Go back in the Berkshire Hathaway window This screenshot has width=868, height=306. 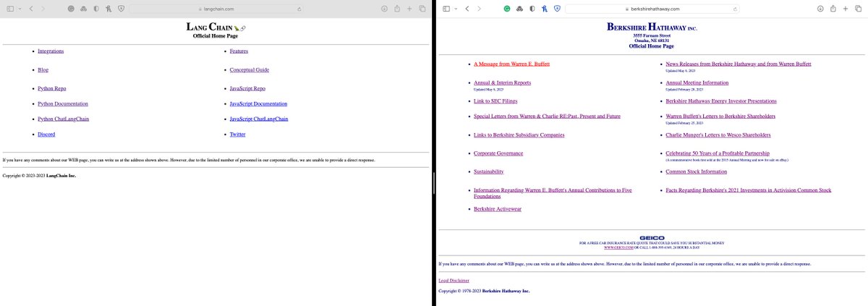tap(467, 9)
